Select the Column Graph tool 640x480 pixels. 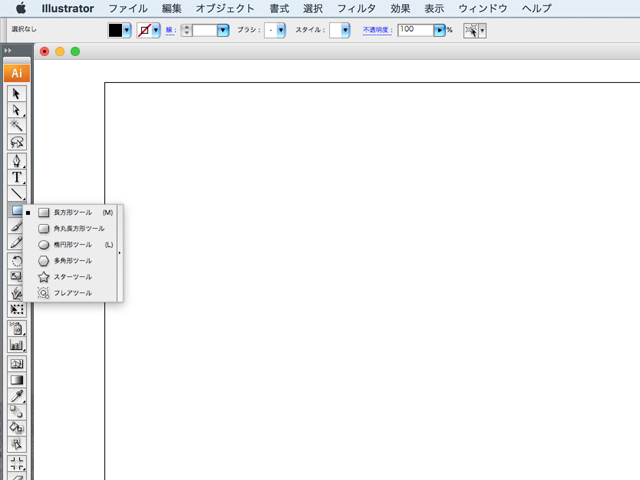pos(17,344)
